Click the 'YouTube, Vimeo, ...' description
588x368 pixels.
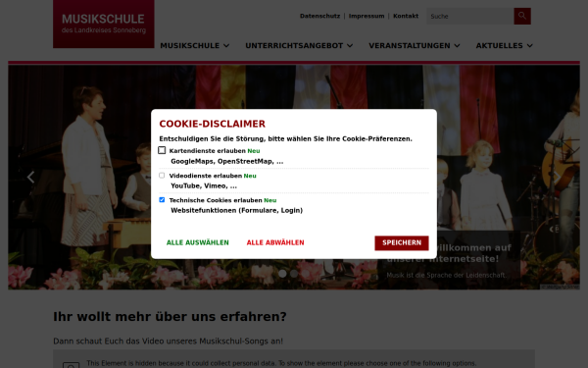204,185
